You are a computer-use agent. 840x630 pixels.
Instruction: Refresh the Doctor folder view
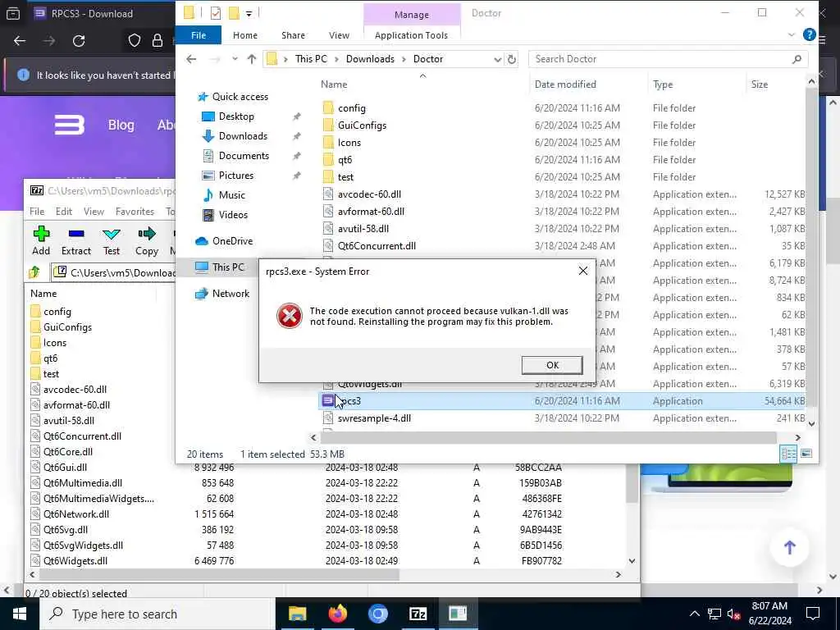click(512, 59)
